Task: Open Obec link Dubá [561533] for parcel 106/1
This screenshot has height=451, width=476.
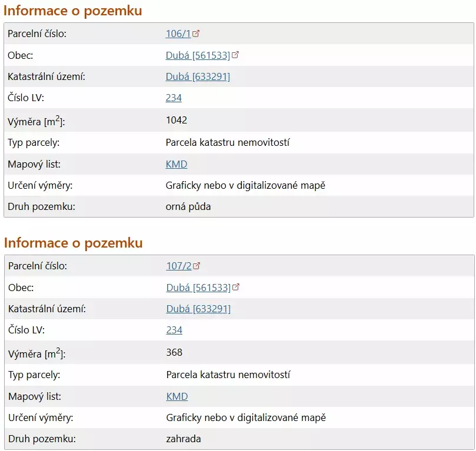Action: tap(198, 55)
